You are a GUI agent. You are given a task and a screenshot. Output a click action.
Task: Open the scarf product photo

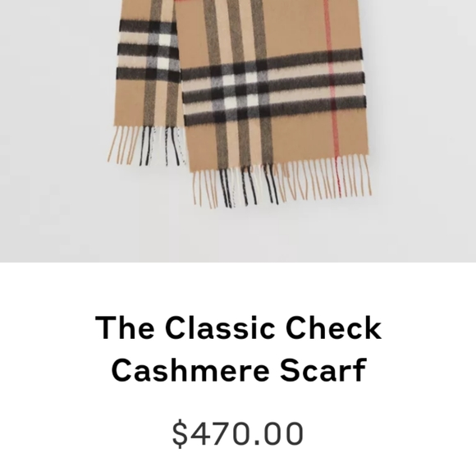click(x=238, y=130)
